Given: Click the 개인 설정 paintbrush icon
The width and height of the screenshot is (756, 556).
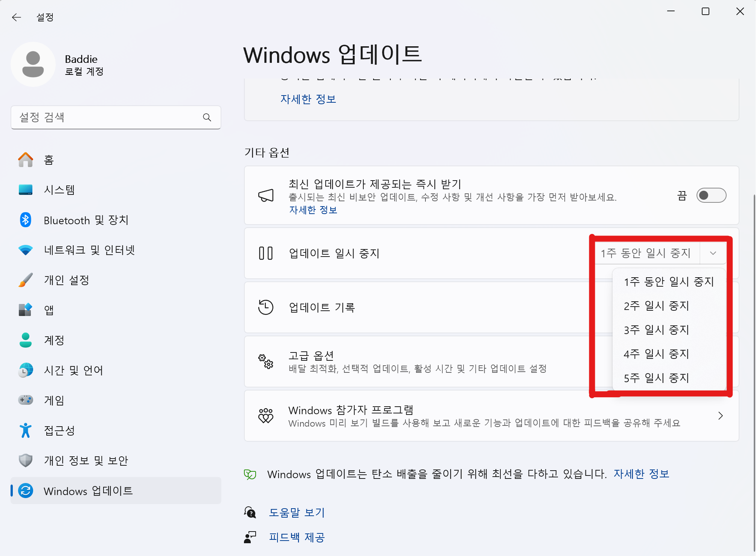Looking at the screenshot, I should click(x=26, y=280).
